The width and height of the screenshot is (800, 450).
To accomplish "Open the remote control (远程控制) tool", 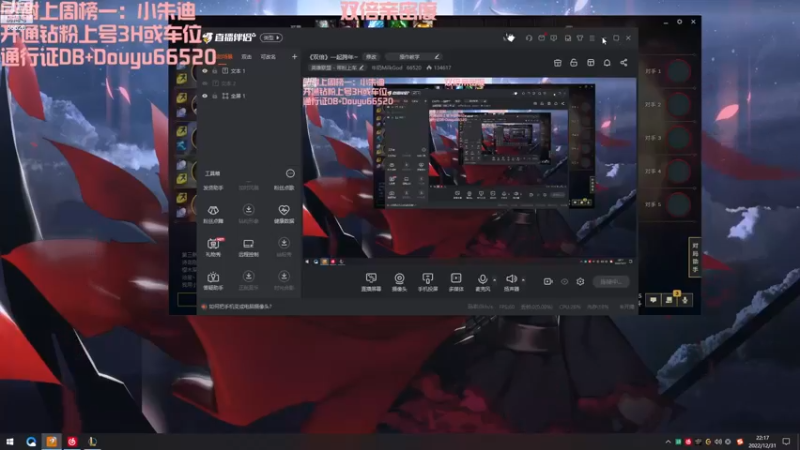I will click(248, 247).
